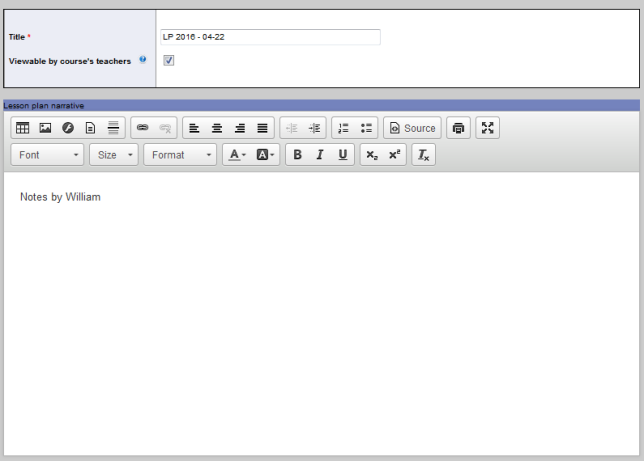Image resolution: width=644 pixels, height=461 pixels.
Task: Switch to Source view
Action: pos(412,128)
